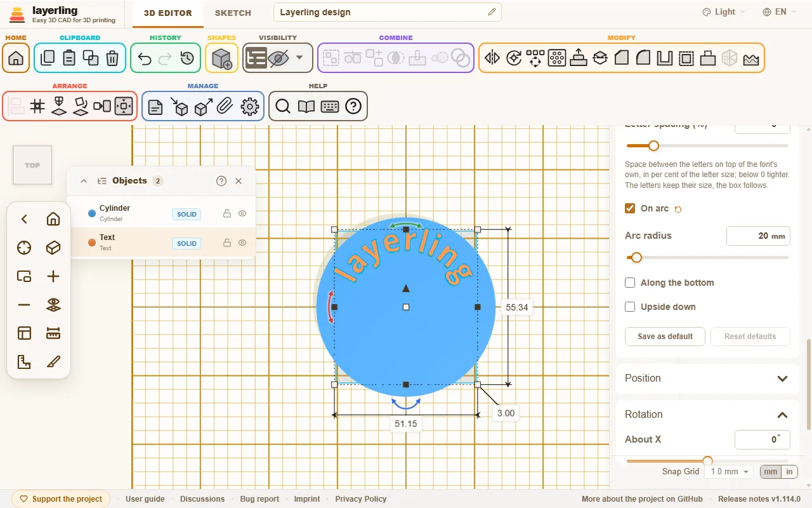Click the Home toolbar button
The height and width of the screenshot is (508, 812).
click(16, 58)
